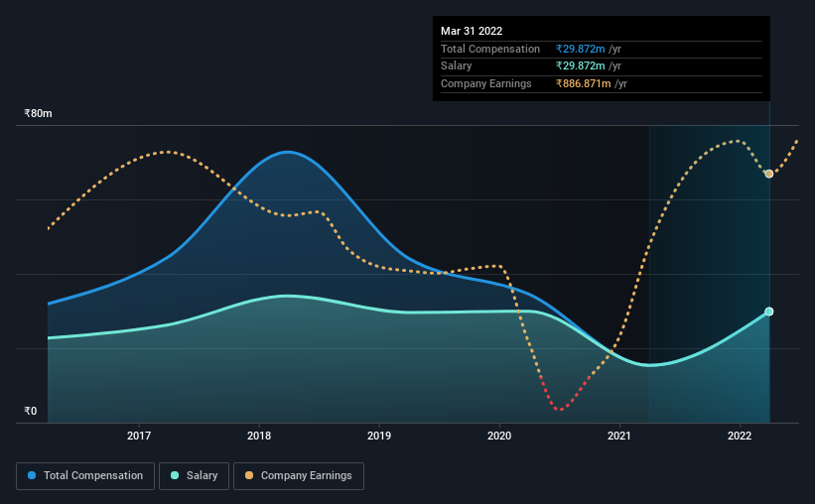Click the 2018 x-axis label

pos(259,436)
